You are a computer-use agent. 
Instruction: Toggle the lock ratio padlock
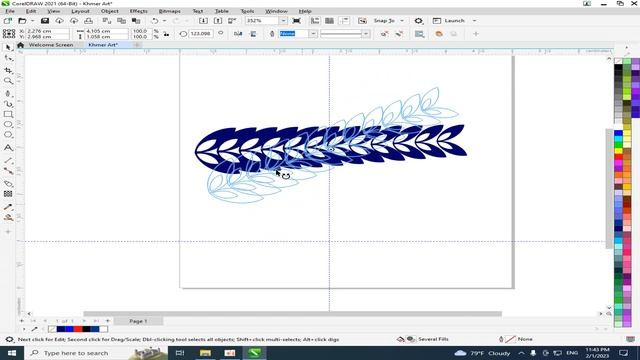tap(167, 34)
